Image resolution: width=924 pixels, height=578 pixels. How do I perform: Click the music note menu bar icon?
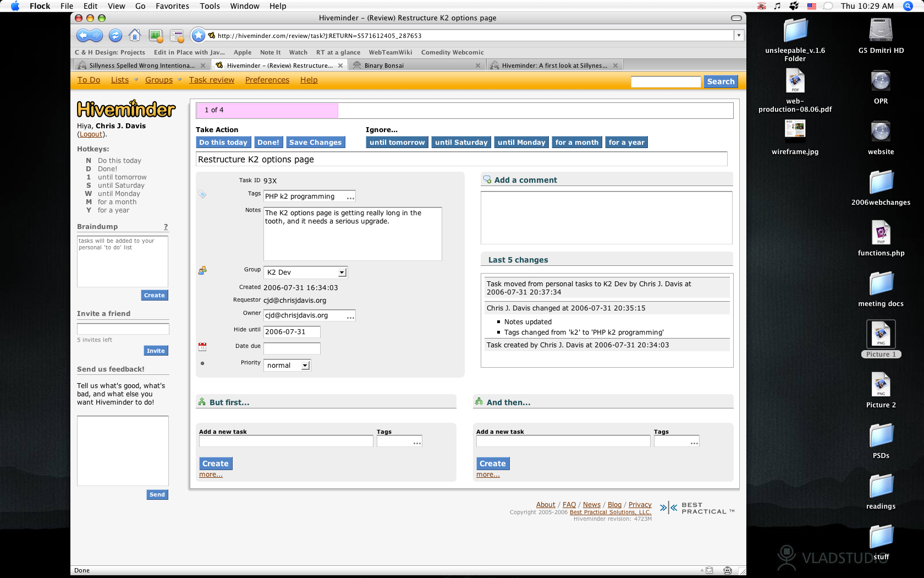pyautogui.click(x=777, y=6)
